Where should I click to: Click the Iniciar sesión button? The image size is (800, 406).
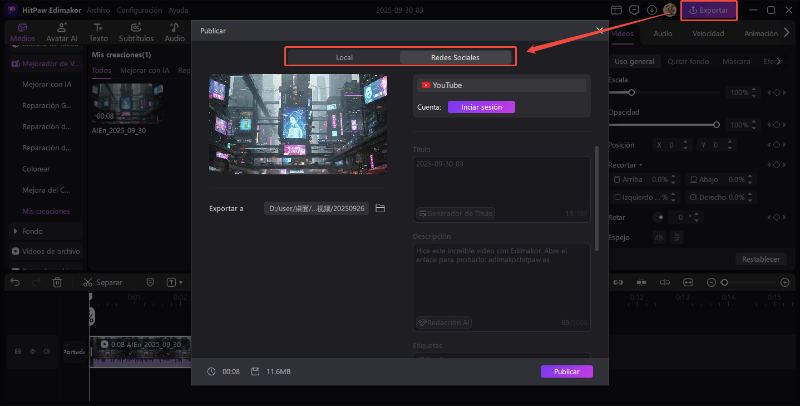tap(481, 107)
